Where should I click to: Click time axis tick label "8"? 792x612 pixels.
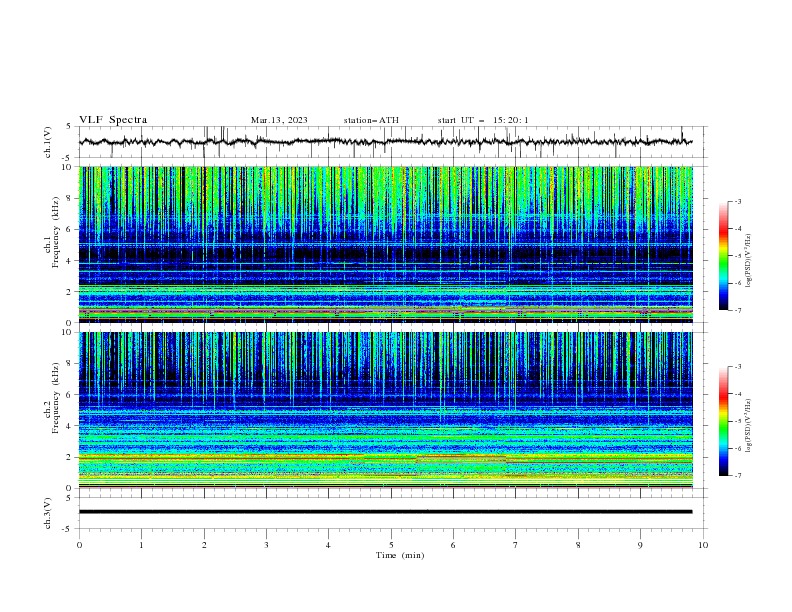click(578, 545)
